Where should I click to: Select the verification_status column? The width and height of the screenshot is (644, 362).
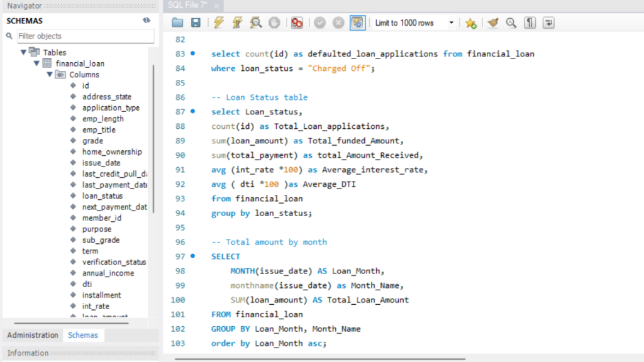tap(114, 262)
